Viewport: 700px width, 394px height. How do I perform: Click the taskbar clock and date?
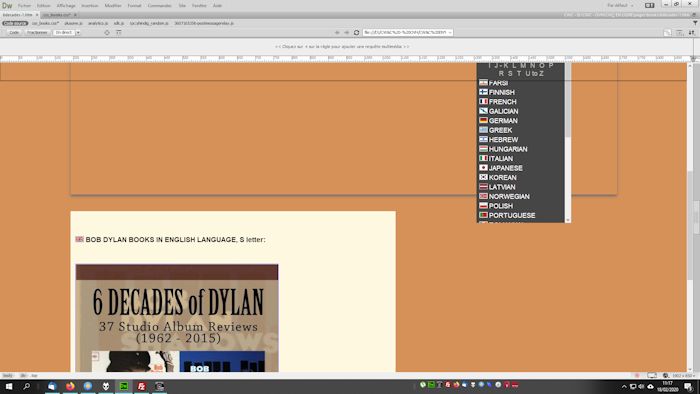click(x=667, y=386)
